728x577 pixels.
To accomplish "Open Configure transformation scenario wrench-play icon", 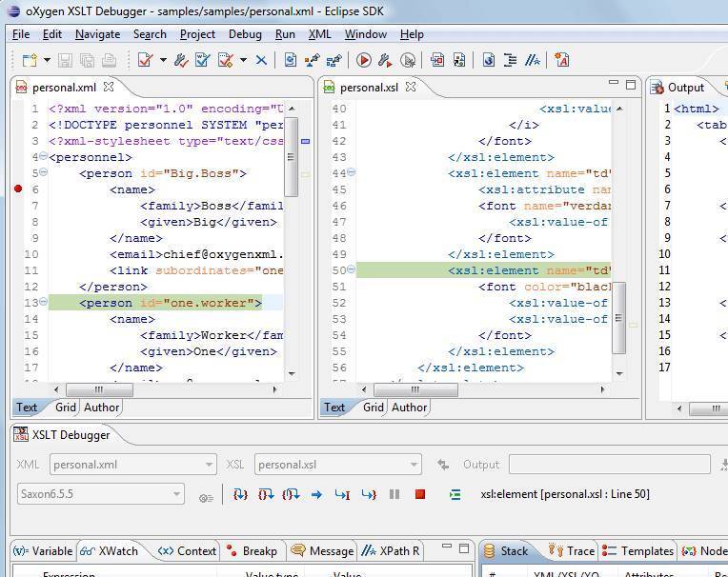I will point(385,60).
